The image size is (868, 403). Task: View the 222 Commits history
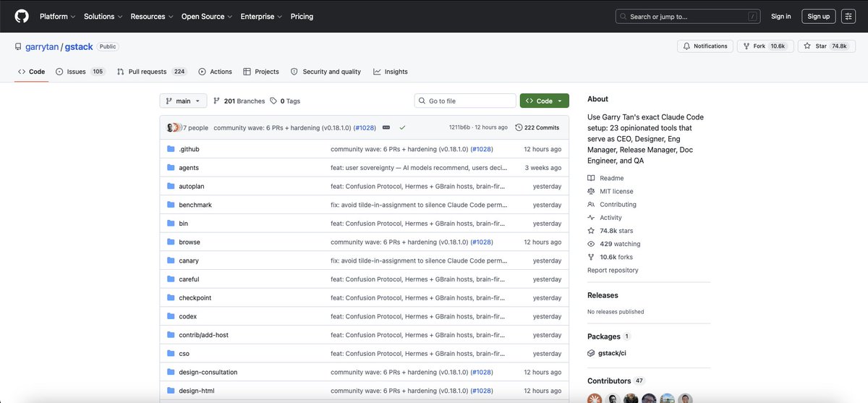tap(537, 127)
